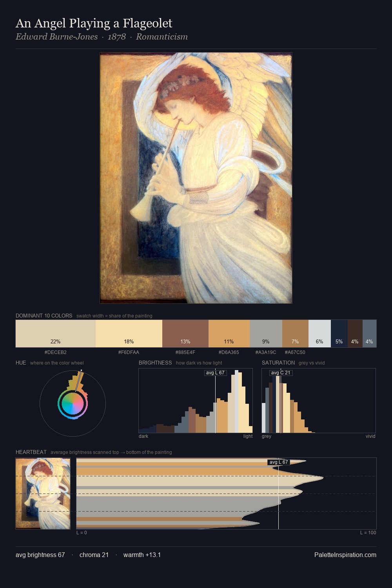Click the L = 100 axis label
The height and width of the screenshot is (588, 392).
coord(368,533)
